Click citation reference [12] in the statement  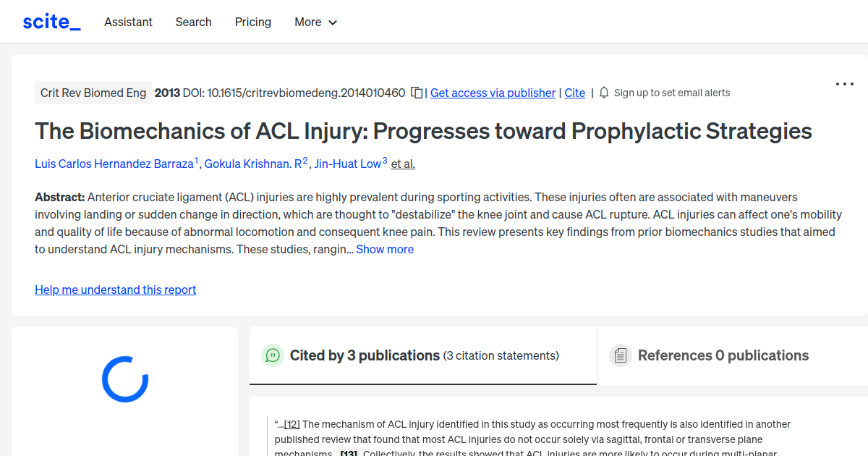292,423
